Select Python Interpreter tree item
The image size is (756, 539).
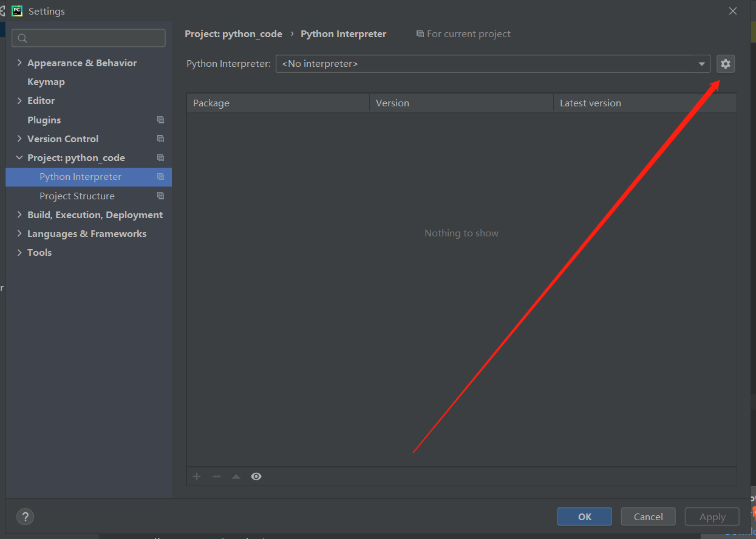(89, 177)
